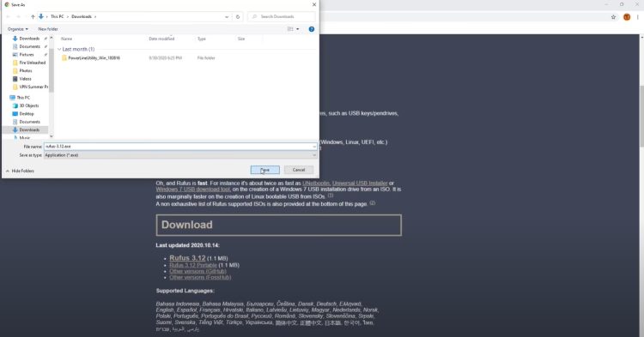
Task: Select the PowerLineUtility_Win folder
Action: pyautogui.click(x=94, y=57)
